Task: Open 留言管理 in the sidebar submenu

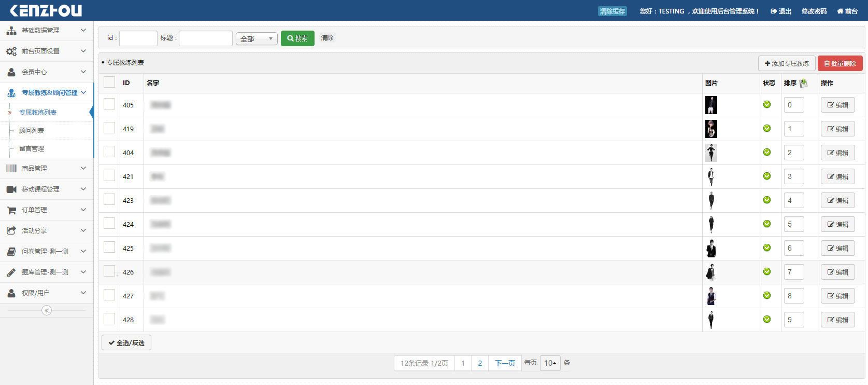Action: pos(32,149)
